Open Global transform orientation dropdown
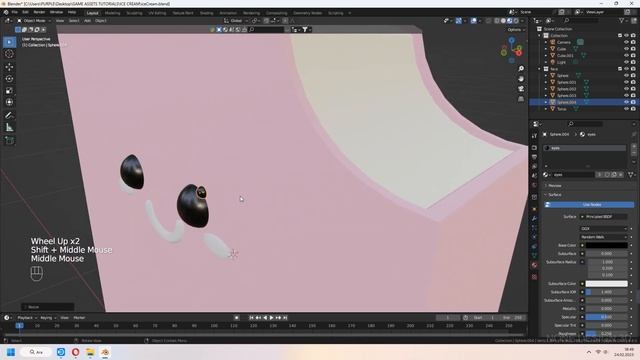Viewport: 640px width, 360px height. tap(236, 21)
